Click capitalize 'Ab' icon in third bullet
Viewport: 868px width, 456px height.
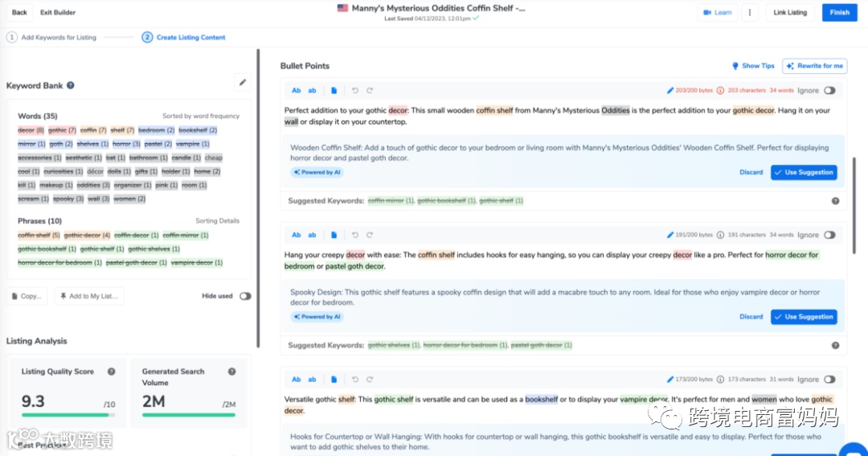(296, 380)
